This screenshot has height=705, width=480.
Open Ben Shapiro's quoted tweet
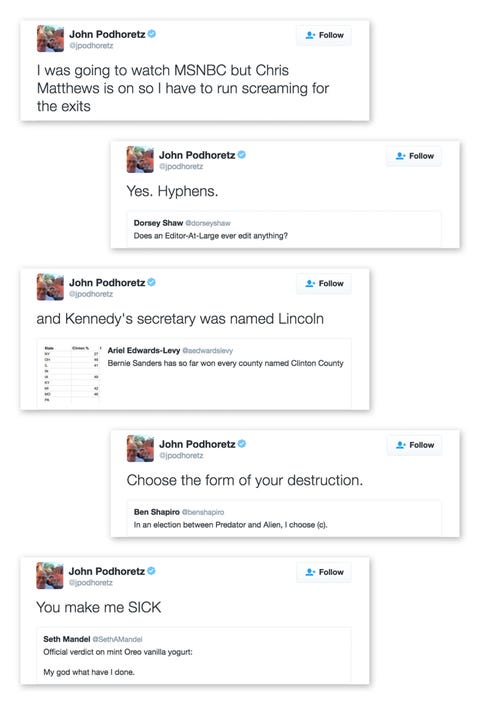(284, 518)
